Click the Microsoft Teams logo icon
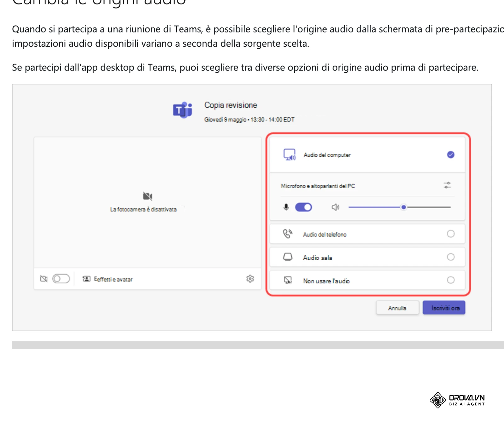Screen dimensions: 504x421 tap(183, 110)
